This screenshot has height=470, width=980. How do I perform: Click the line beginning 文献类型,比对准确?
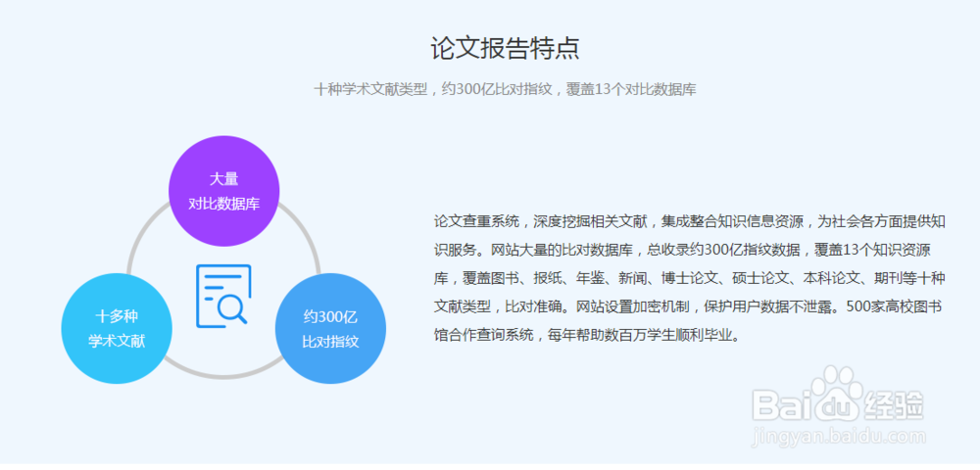[x=688, y=307]
